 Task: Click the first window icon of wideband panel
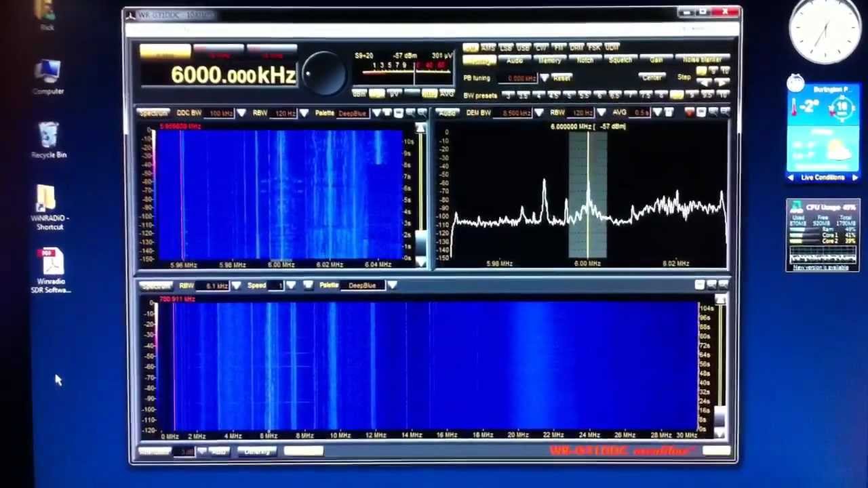pyautogui.click(x=700, y=285)
